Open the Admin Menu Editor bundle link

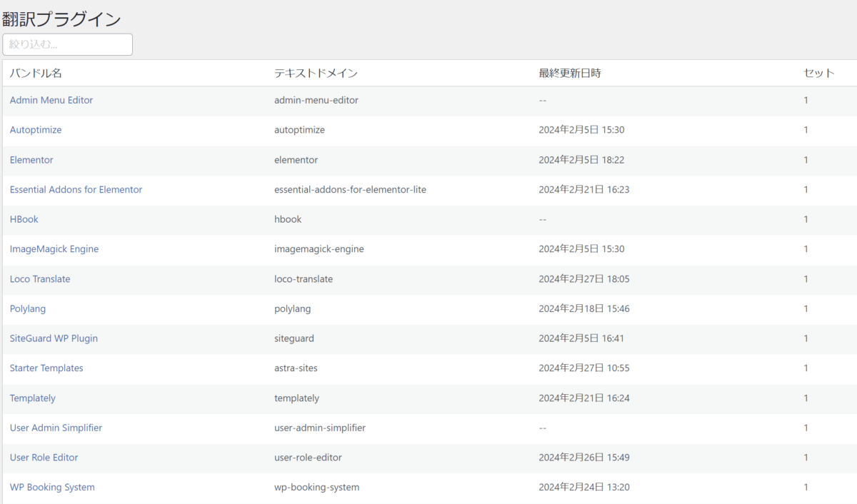pyautogui.click(x=51, y=101)
